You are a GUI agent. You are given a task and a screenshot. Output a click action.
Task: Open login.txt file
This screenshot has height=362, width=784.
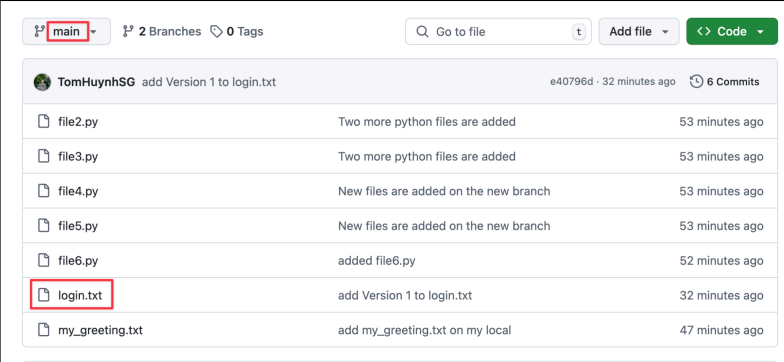pyautogui.click(x=80, y=296)
